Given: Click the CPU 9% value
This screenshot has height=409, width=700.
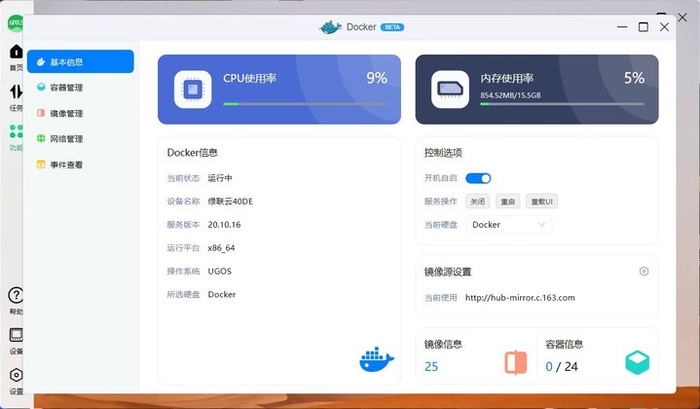Looking at the screenshot, I should click(377, 78).
